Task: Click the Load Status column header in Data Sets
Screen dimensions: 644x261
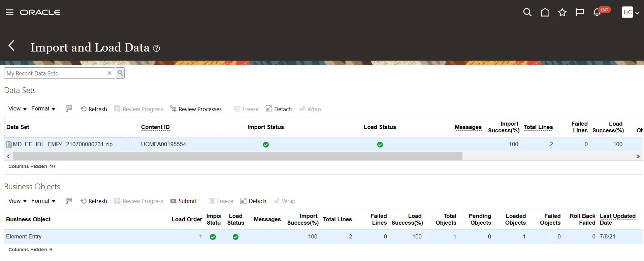Action: 380,127
